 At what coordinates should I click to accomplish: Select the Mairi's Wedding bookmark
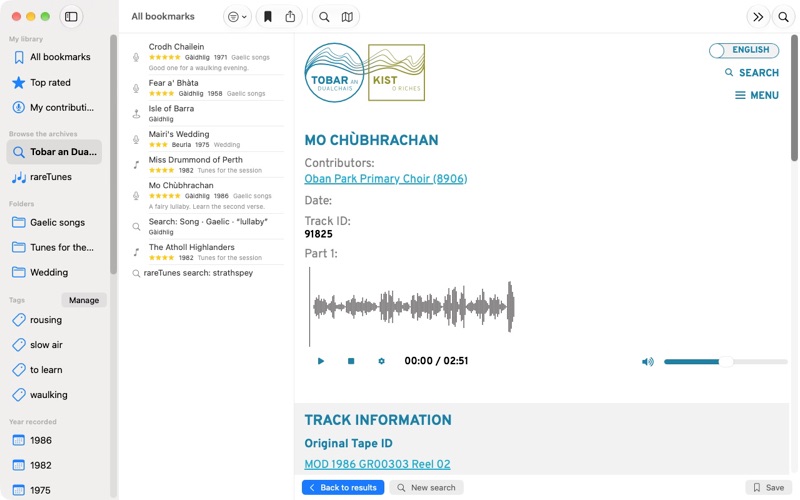(x=208, y=139)
